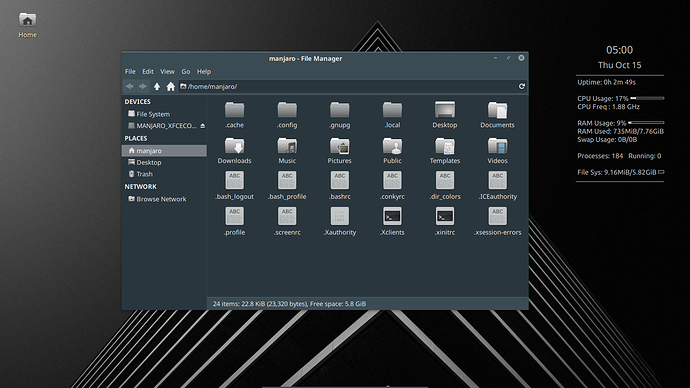Select the Templates folder icon
Image resolution: width=690 pixels, height=388 pixels.
[x=444, y=146]
